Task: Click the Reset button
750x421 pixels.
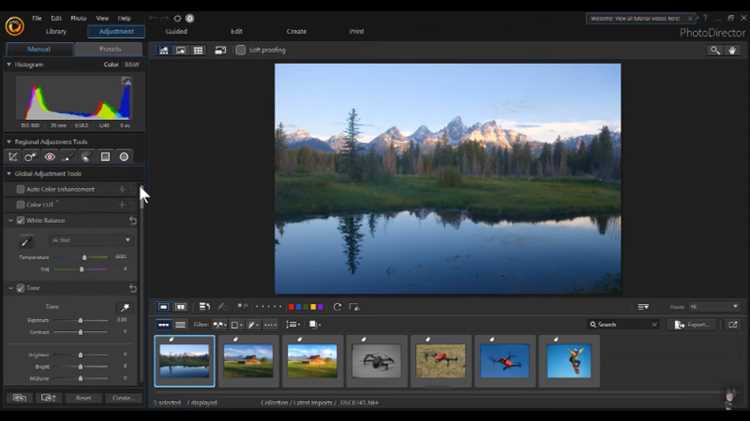Action: (83, 398)
